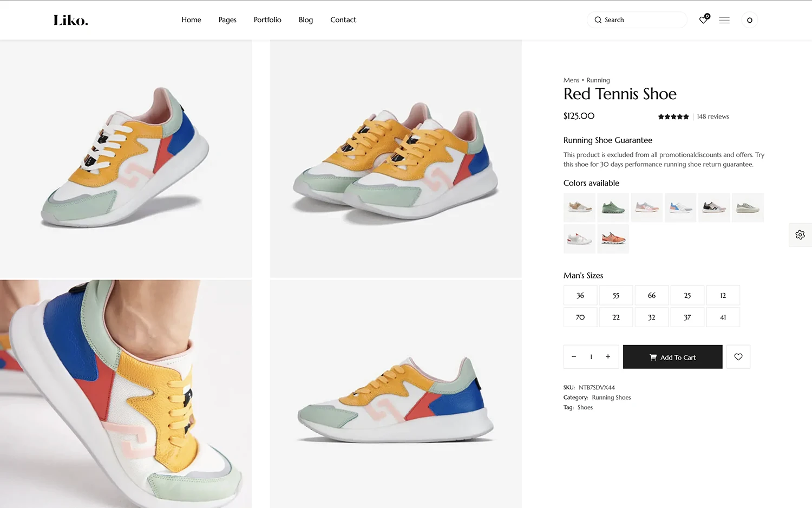This screenshot has width=812, height=508.
Task: Choose size 41
Action: [x=723, y=317]
